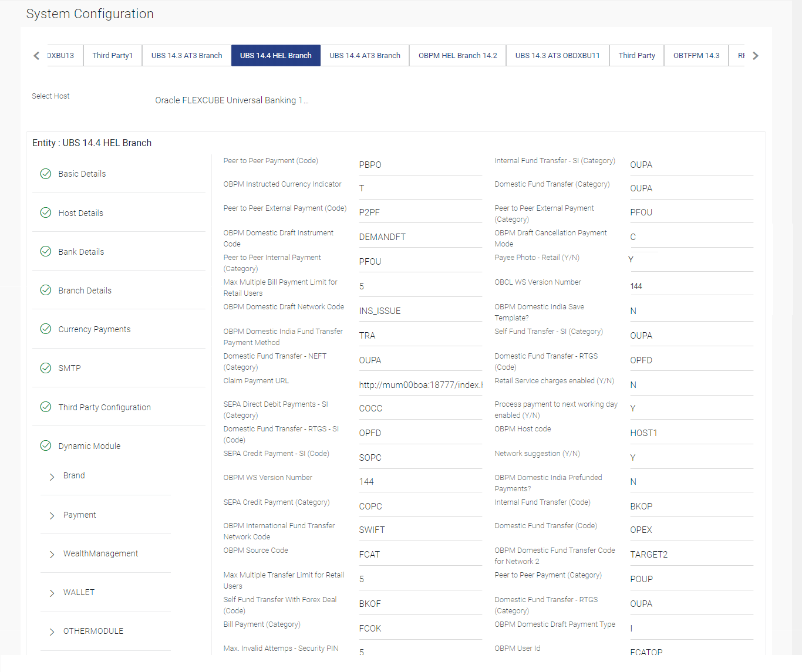Select the Payment tree item
This screenshot has height=672, width=802.
point(79,515)
